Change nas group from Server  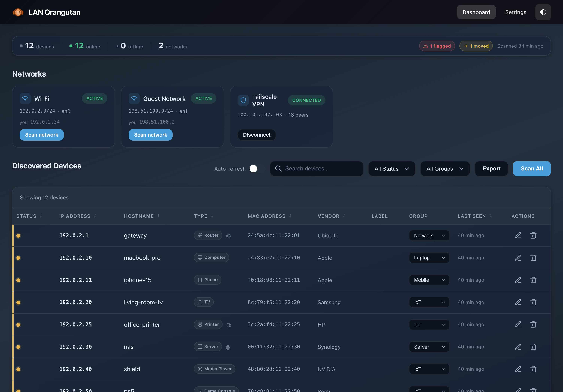click(429, 347)
